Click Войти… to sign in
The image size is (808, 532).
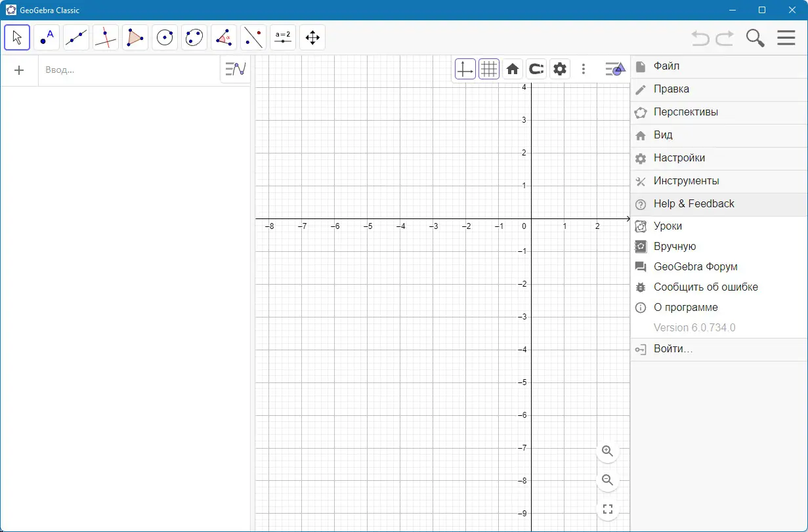pyautogui.click(x=719, y=350)
